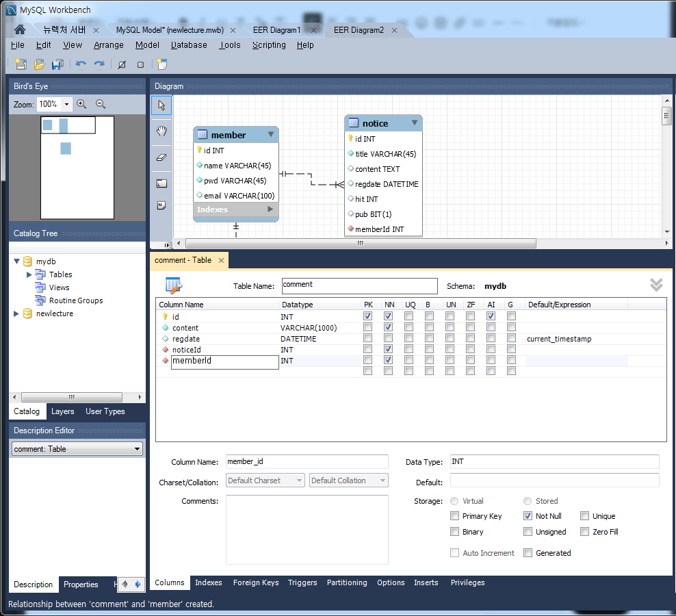The image size is (676, 616).
Task: Collapse the member table with header arrow
Action: (271, 134)
